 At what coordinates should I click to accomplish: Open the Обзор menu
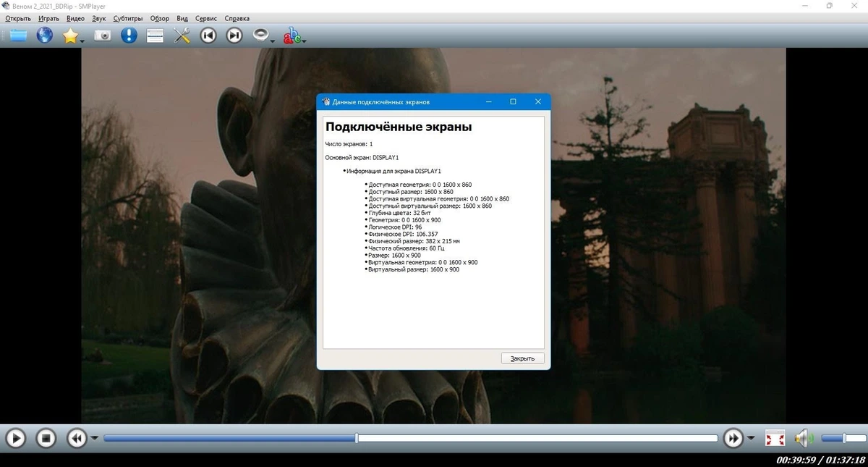coord(160,18)
